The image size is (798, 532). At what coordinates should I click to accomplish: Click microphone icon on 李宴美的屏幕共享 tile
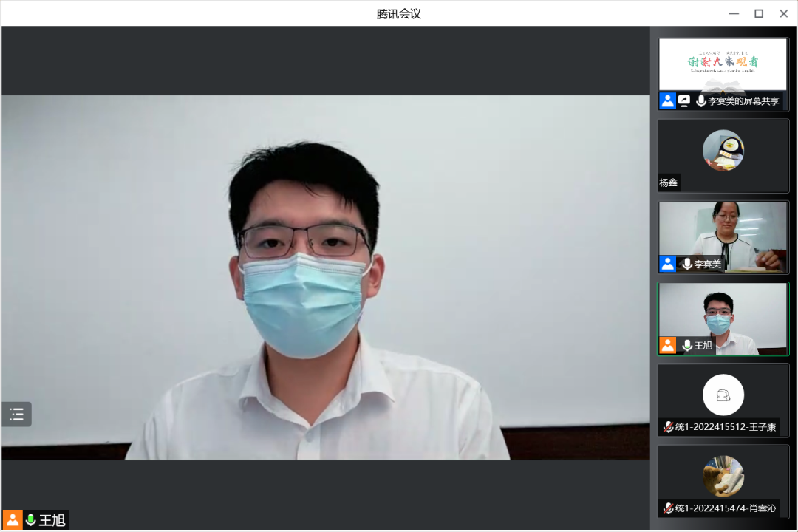point(700,101)
